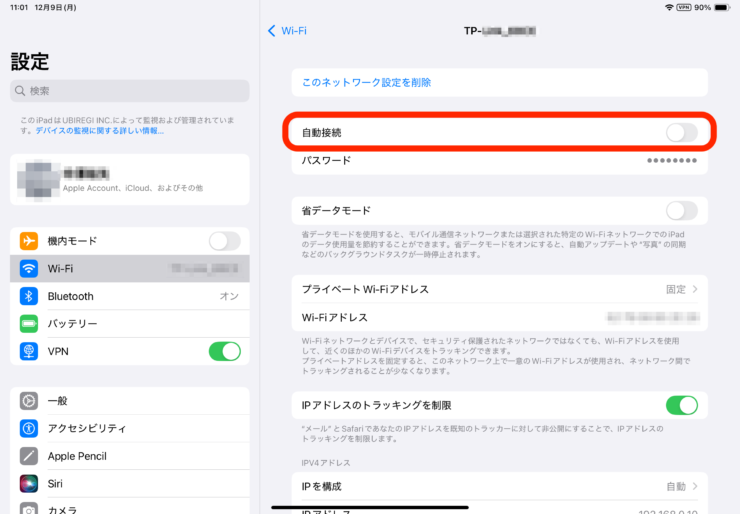Go back to Wi-Fi list
The image size is (740, 514).
click(287, 31)
